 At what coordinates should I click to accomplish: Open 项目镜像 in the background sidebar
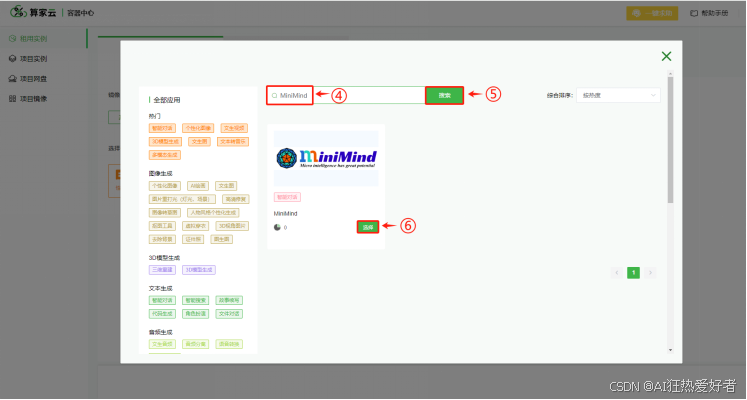(33, 99)
